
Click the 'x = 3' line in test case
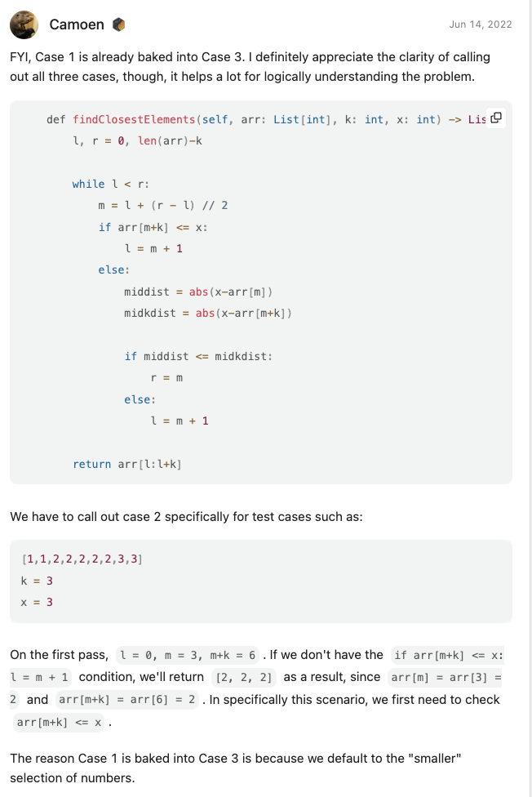[x=37, y=602]
